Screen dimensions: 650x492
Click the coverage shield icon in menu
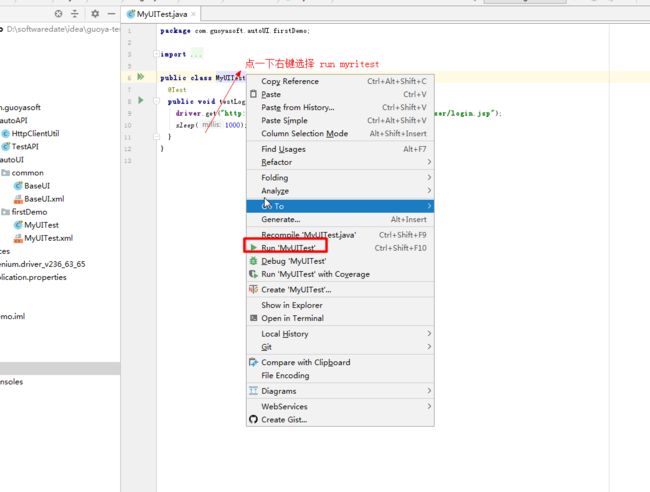(253, 274)
